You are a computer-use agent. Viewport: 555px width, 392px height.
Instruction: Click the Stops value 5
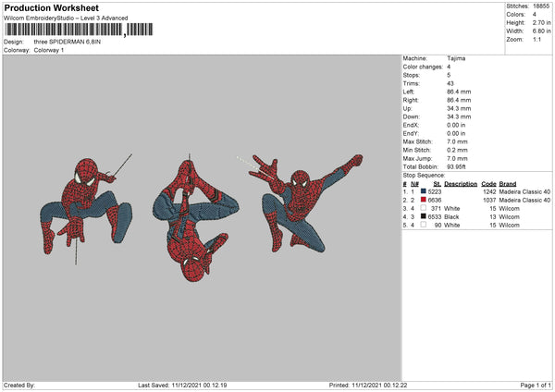coord(449,75)
